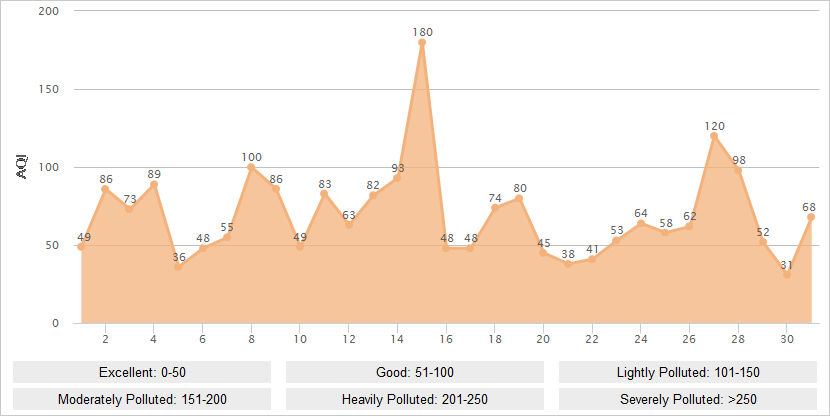Click the x-axis day label 20
This screenshot has width=830, height=416.
click(x=543, y=339)
